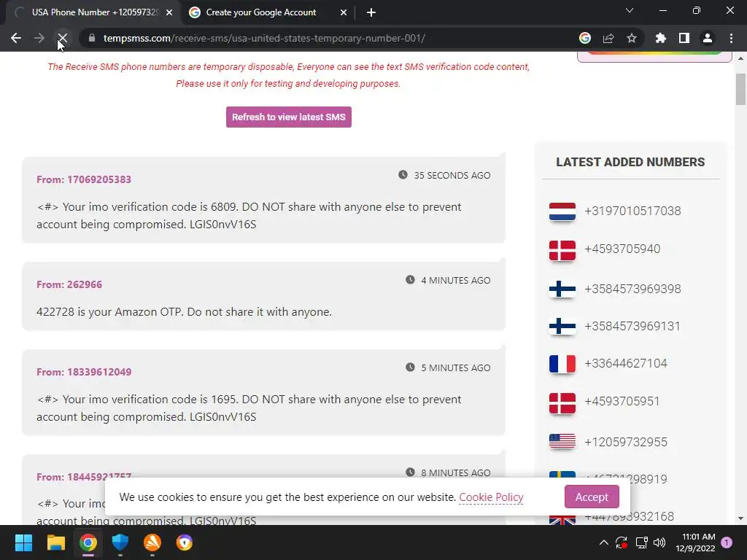Click the imo verification code 1695 message

(249, 408)
